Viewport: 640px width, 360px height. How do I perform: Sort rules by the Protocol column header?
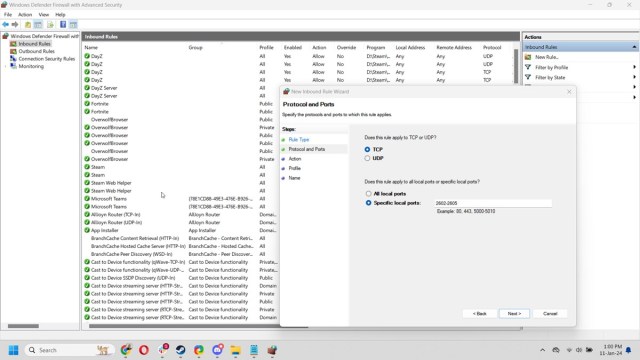492,48
